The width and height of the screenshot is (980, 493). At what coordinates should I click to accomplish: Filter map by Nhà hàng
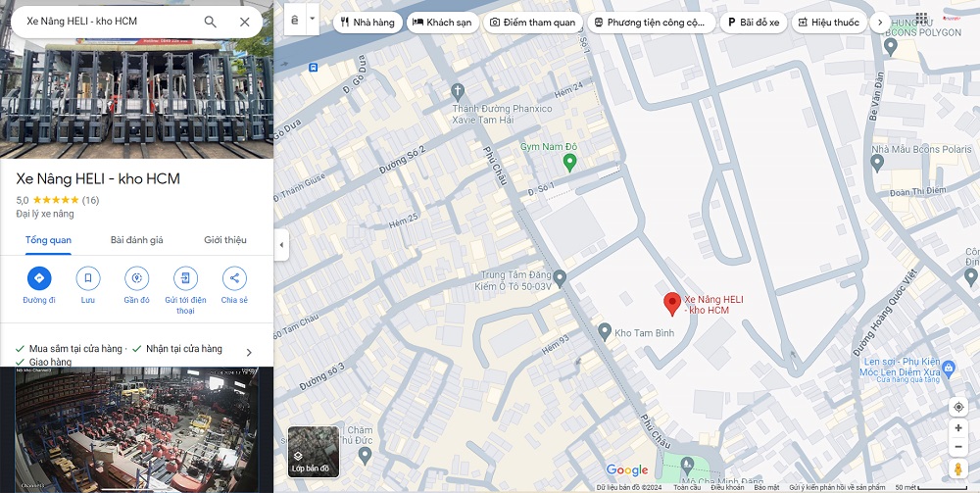tap(367, 23)
